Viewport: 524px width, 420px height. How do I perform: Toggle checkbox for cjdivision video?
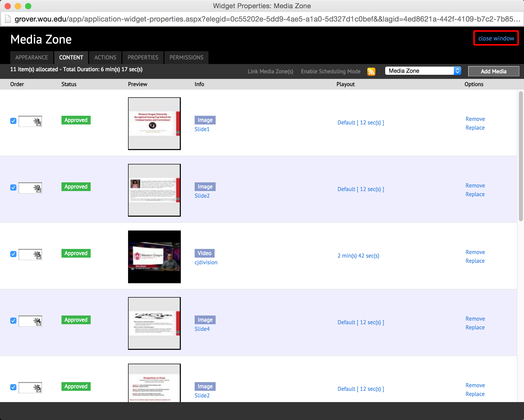point(13,253)
